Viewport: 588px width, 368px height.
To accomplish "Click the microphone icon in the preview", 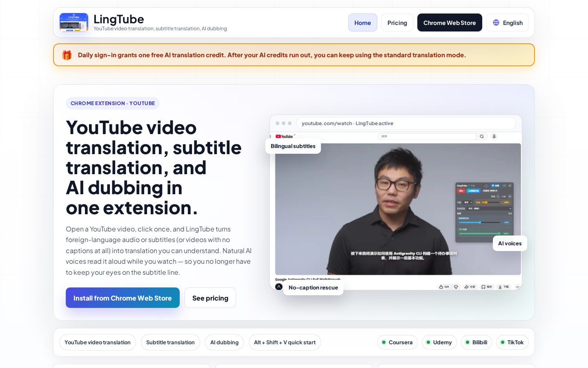I will pos(494,137).
